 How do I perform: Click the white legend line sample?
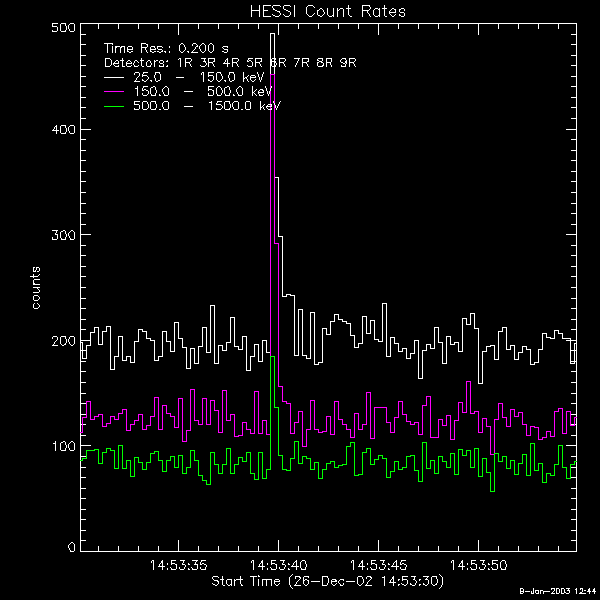[x=114, y=78]
